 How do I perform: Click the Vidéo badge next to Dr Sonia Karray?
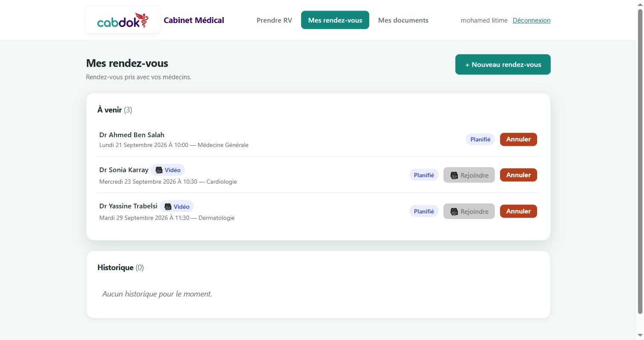[168, 170]
